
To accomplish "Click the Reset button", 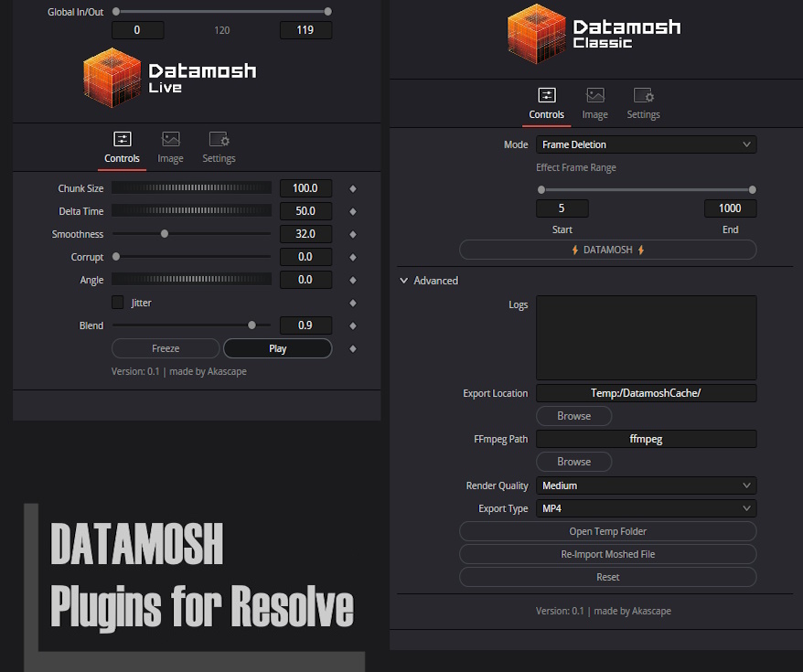I will coord(608,577).
